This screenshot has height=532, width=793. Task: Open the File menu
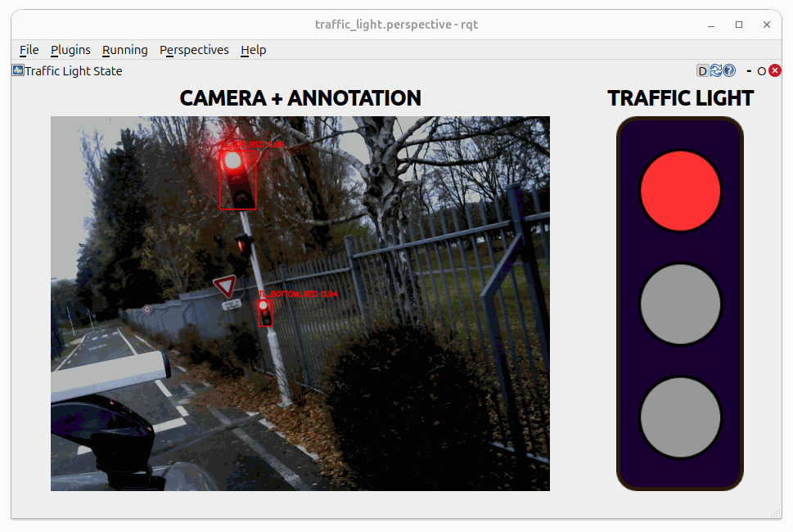coord(29,50)
